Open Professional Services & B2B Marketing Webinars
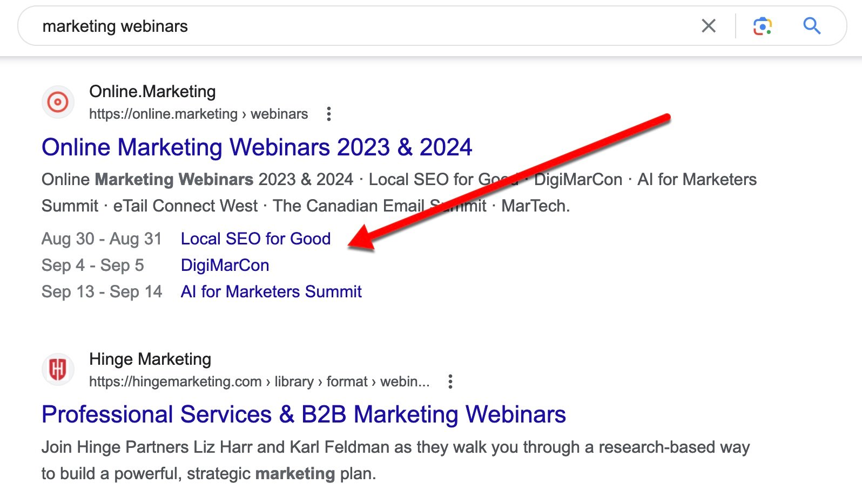Screen dimensions: 862x504 (x=304, y=414)
